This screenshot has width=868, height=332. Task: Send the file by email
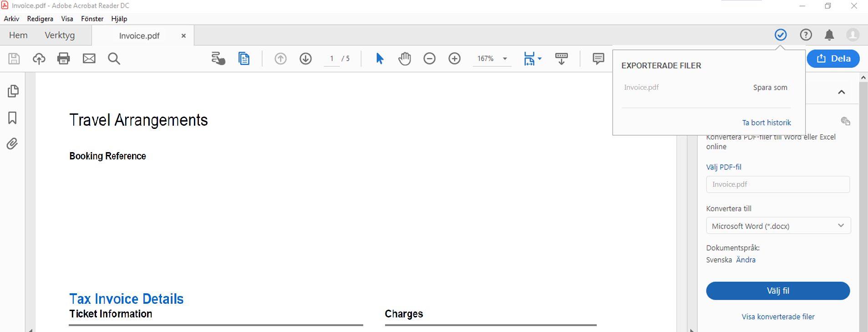tap(89, 59)
